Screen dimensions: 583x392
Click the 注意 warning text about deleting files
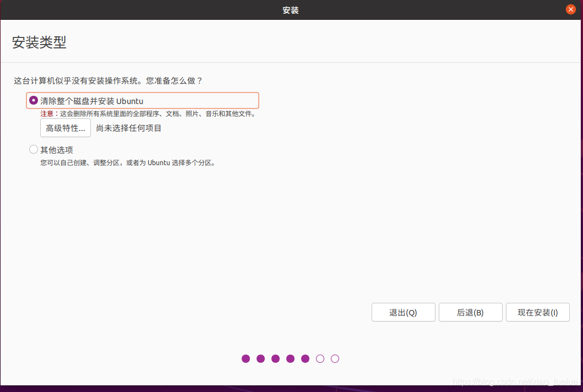148,114
